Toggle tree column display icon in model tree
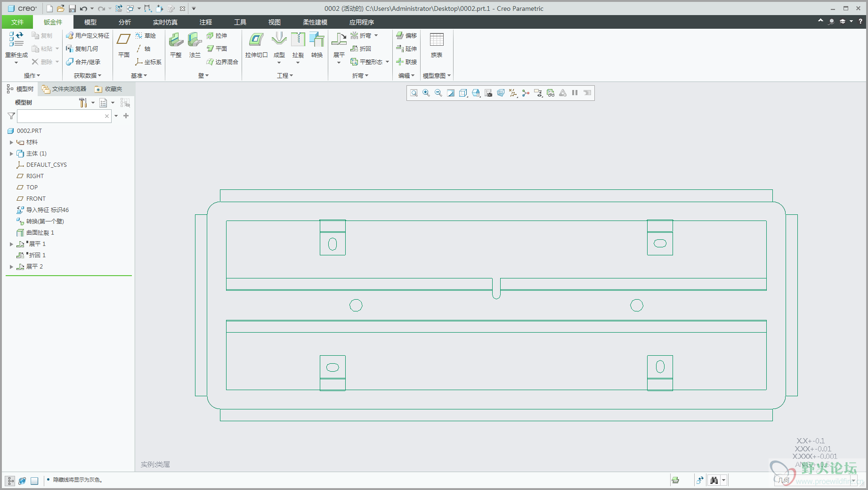This screenshot has width=868, height=490. click(125, 103)
